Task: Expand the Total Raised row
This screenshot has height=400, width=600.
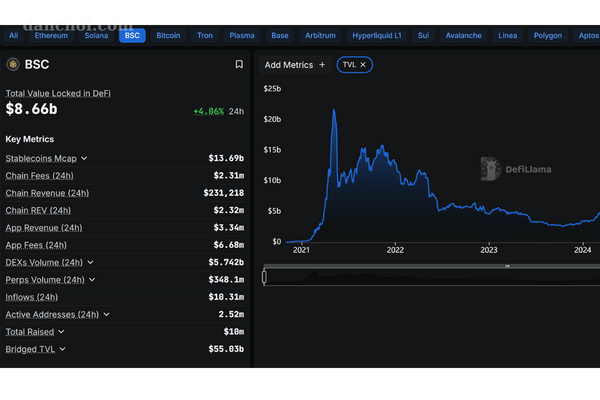Action: pyautogui.click(x=61, y=331)
